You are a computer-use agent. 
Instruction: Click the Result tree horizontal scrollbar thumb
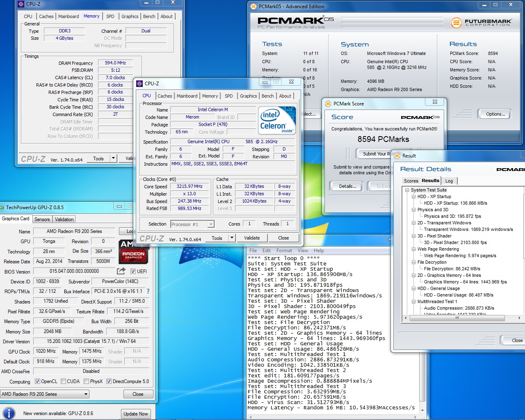(x=457, y=318)
